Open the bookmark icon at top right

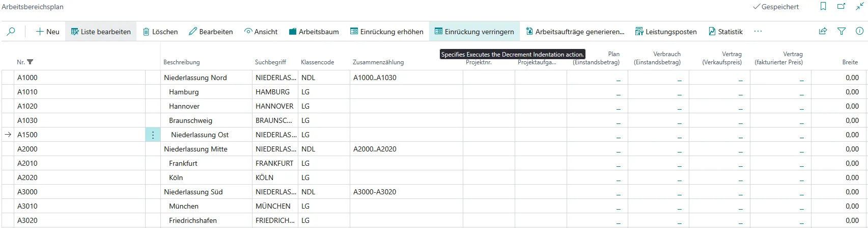[823, 7]
